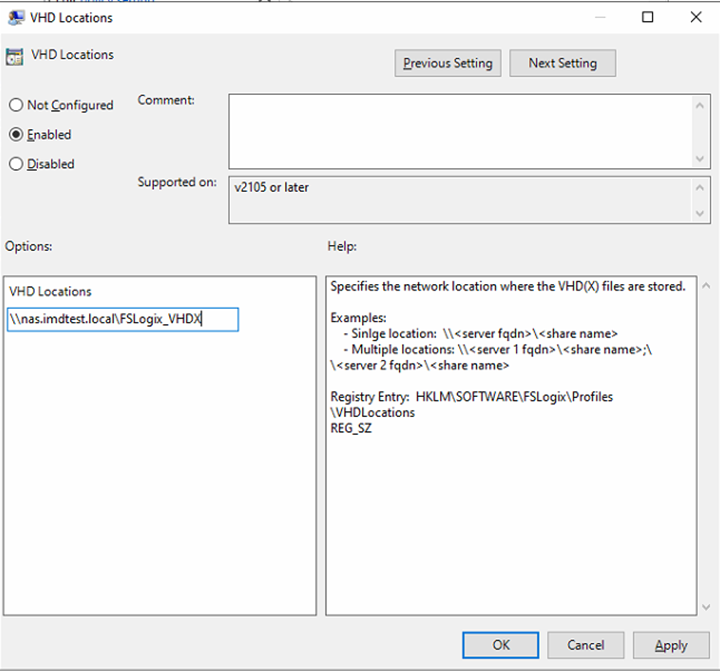Click the Comment box scroll up arrow
720x671 pixels.
701,103
